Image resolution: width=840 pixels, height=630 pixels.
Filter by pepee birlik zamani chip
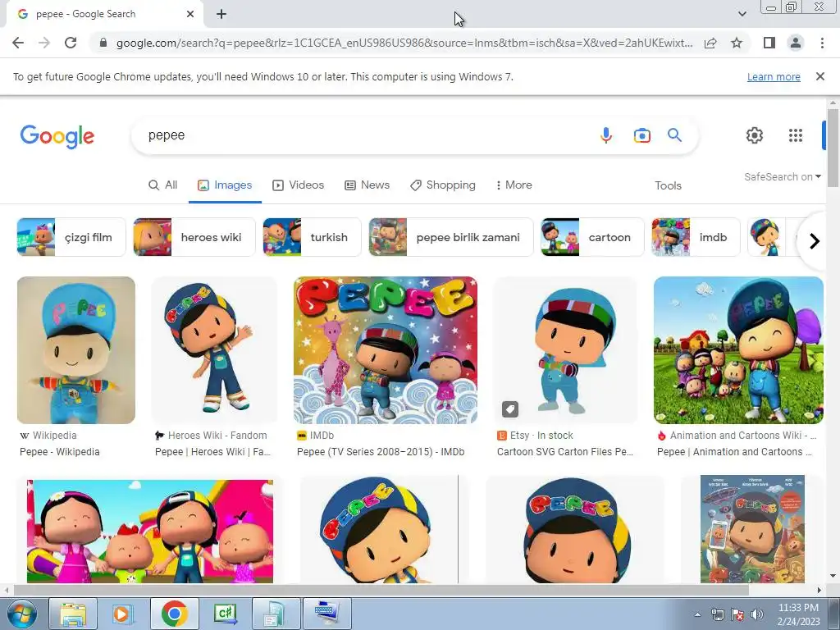(451, 237)
